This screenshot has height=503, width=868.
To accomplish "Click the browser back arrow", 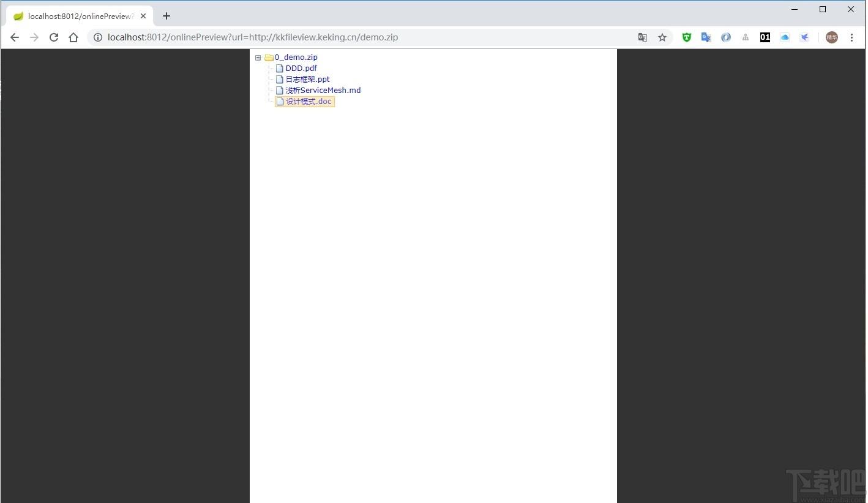I will coord(15,37).
